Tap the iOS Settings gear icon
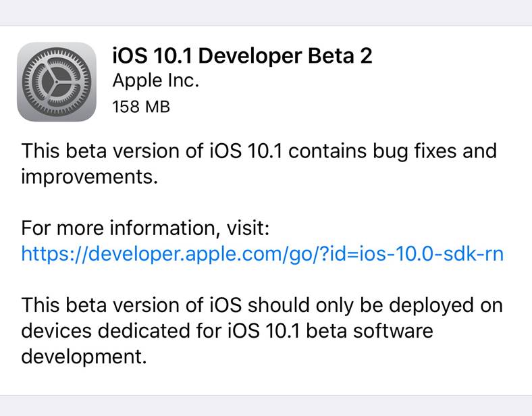The height and width of the screenshot is (416, 532). click(x=57, y=82)
